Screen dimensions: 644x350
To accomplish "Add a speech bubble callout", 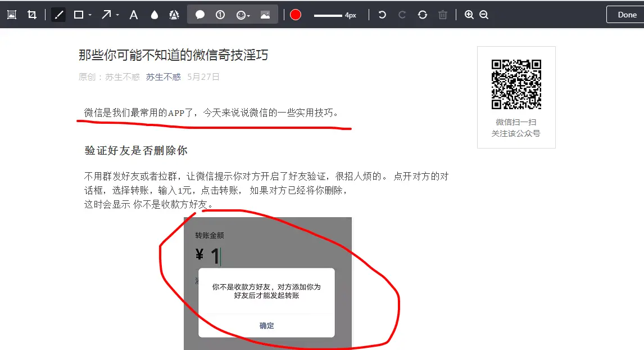I will (x=200, y=15).
